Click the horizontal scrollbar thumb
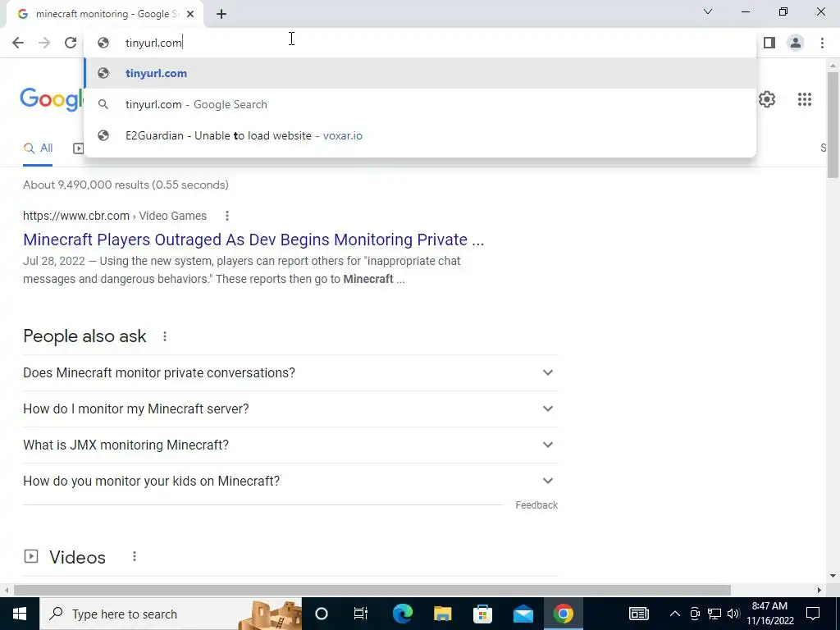 372,591
